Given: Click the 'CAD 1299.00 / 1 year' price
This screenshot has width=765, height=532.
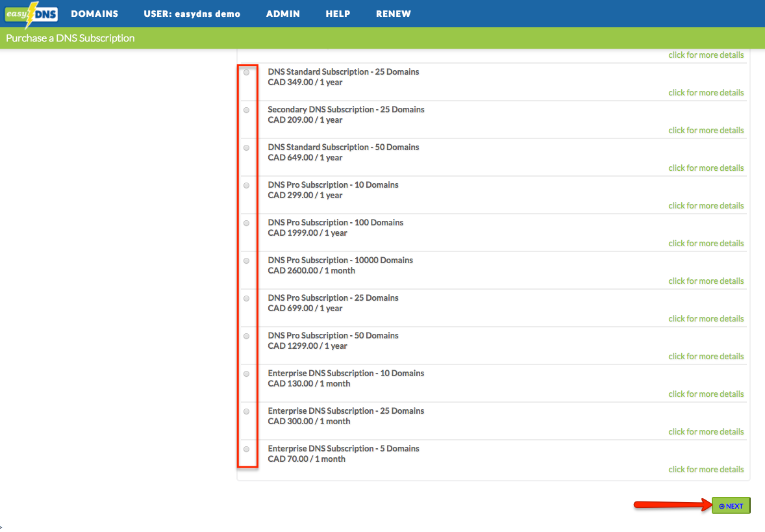Looking at the screenshot, I should [x=307, y=346].
